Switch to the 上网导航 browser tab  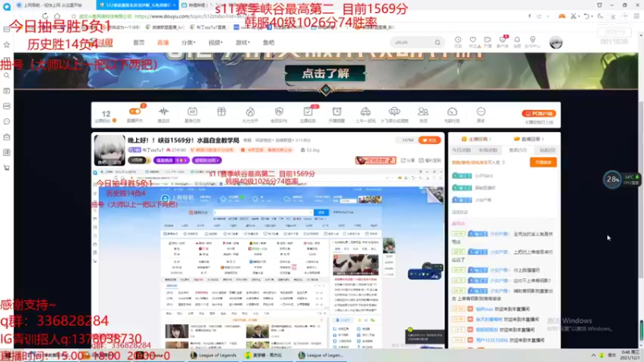(x=52, y=5)
